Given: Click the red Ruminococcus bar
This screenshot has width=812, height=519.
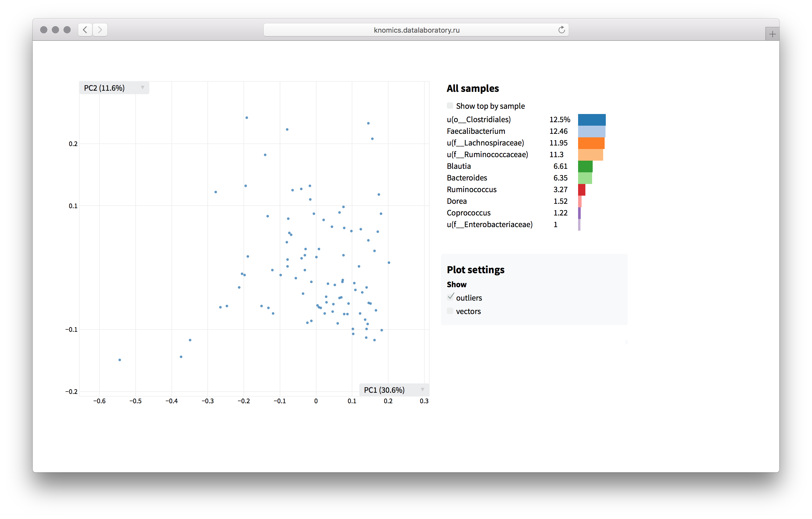Looking at the screenshot, I should click(x=581, y=190).
